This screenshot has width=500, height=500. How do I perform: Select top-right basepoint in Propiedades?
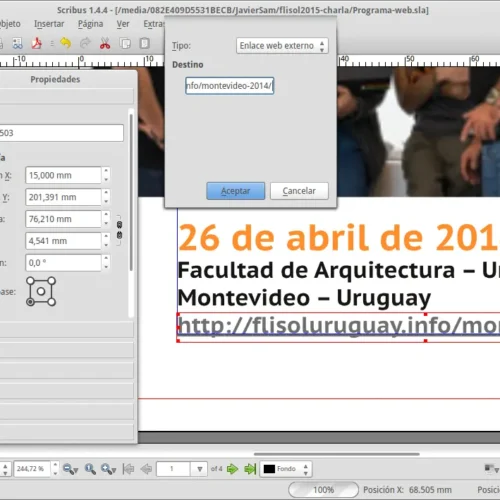tap(51, 281)
